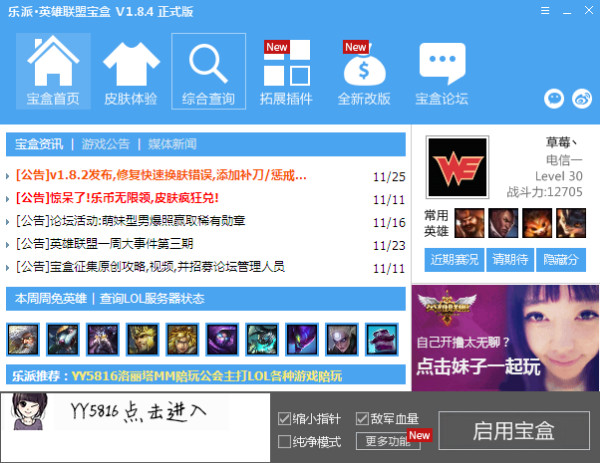Enable the 纯净模式 checkbox

[284, 441]
